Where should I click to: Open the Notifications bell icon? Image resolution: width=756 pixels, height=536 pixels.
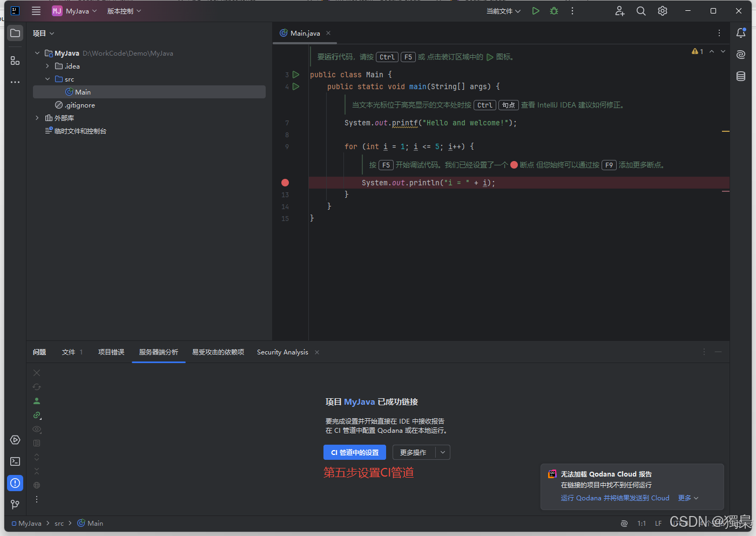click(741, 33)
